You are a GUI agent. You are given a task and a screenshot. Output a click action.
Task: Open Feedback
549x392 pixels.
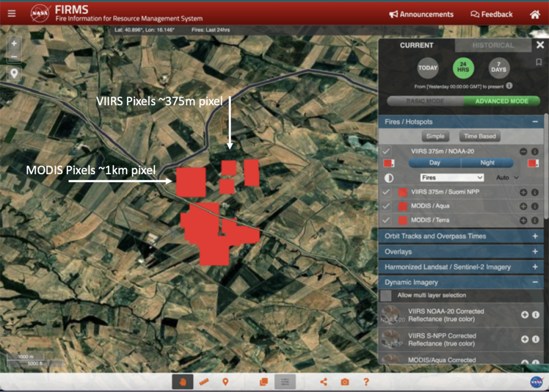pyautogui.click(x=492, y=14)
